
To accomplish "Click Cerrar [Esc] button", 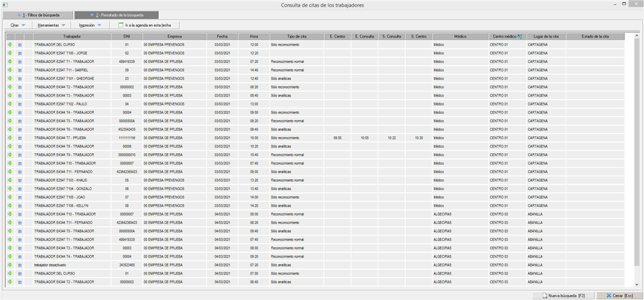I will [x=619, y=295].
